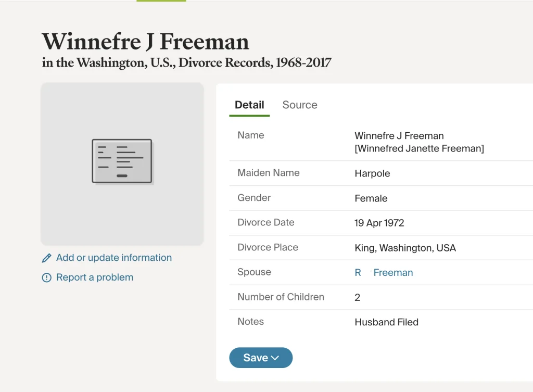Screen dimensions: 533x392
Task: Click the divorce place King, Washington, USA
Action: coord(405,248)
